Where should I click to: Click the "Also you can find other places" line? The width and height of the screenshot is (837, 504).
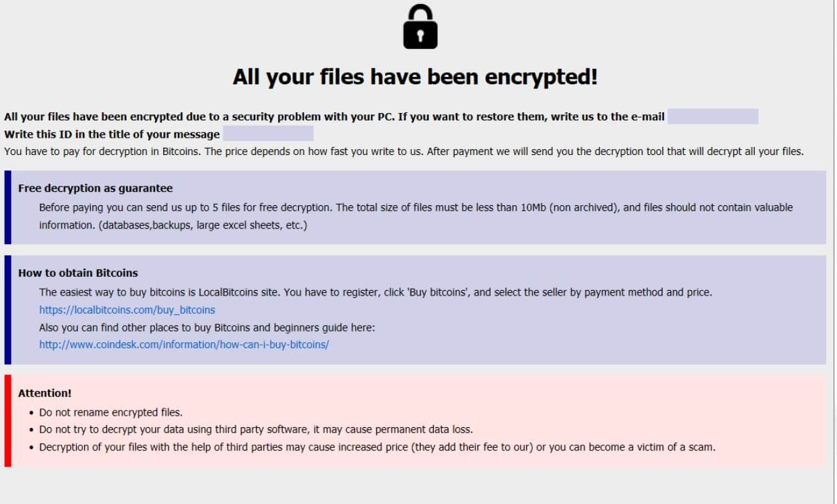point(207,327)
